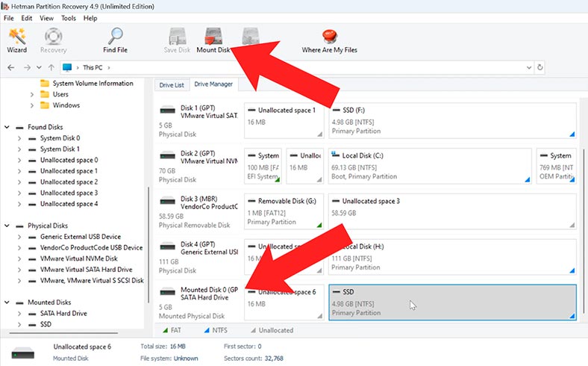Open the Windows folder in tree
This screenshot has width=588, height=366.
point(60,105)
